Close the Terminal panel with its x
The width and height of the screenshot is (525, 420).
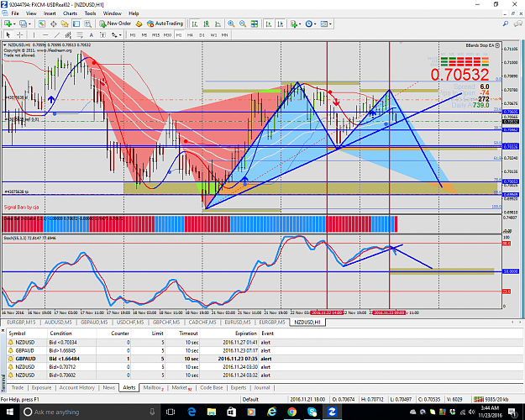pos(3,331)
